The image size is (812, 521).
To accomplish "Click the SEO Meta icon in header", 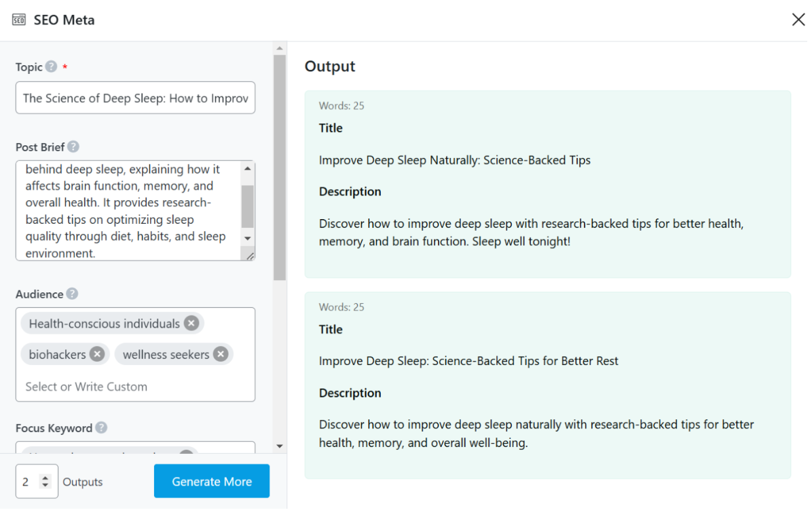I will click(18, 20).
